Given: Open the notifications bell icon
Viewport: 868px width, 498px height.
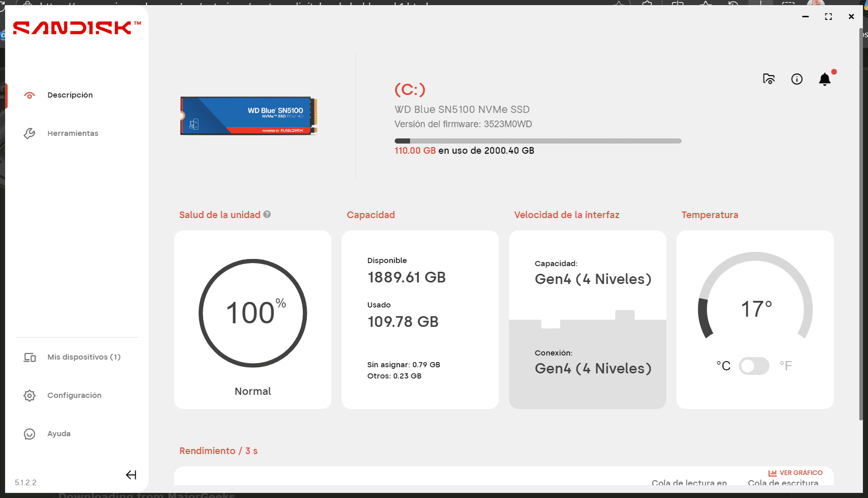Looking at the screenshot, I should pyautogui.click(x=825, y=79).
